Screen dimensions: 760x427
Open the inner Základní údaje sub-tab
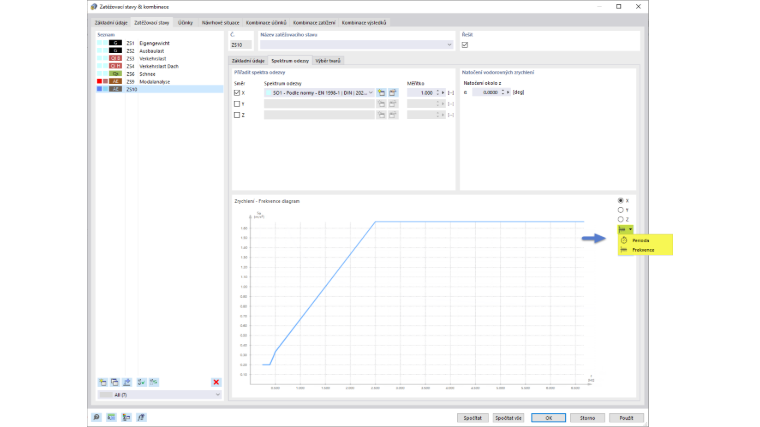[x=248, y=61]
